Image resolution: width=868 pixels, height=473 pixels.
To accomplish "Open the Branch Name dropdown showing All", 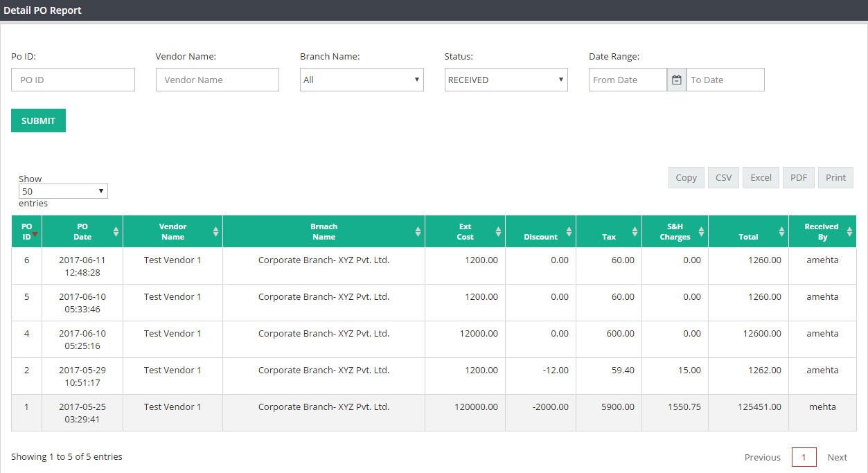I will click(x=362, y=80).
